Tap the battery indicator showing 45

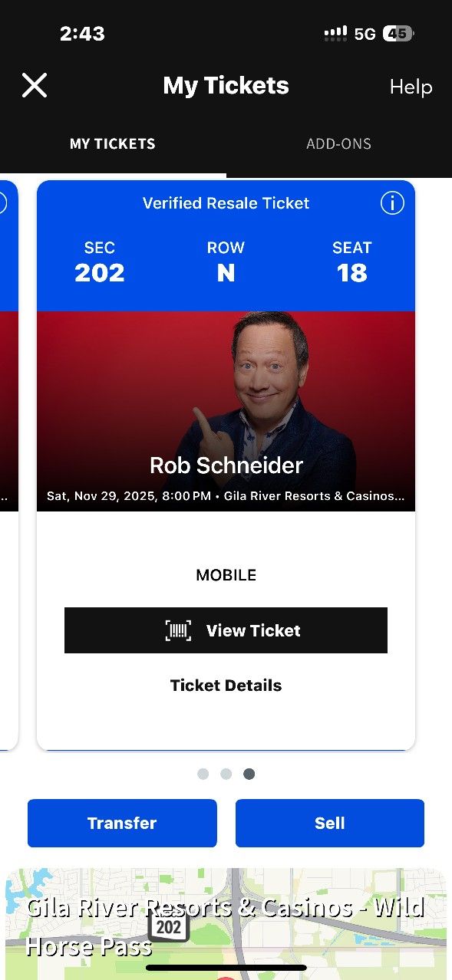tap(398, 33)
